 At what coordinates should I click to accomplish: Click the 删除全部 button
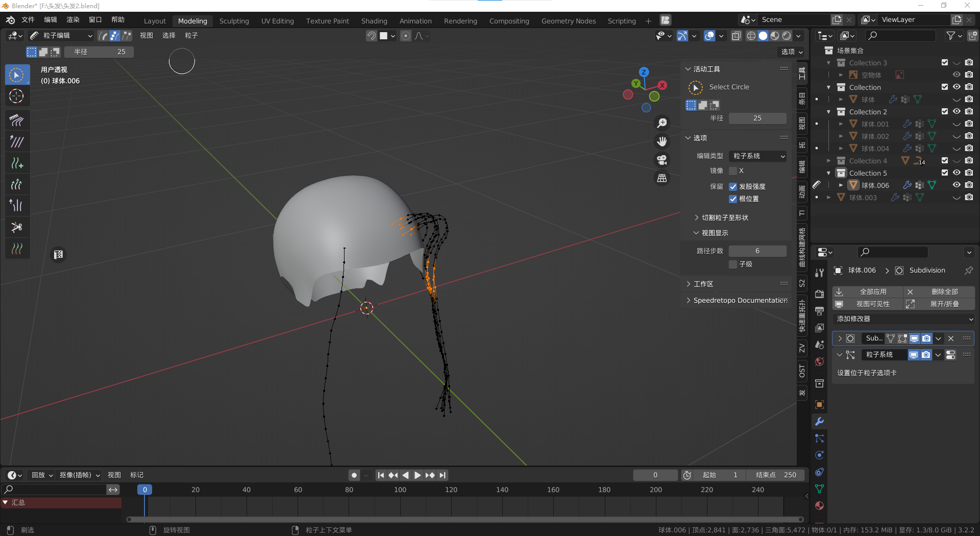click(939, 292)
